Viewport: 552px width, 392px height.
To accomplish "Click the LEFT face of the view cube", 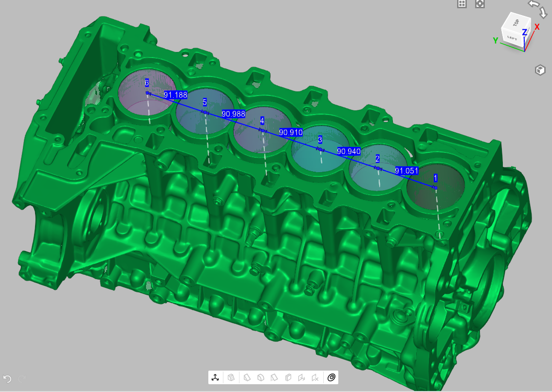I will click(511, 37).
